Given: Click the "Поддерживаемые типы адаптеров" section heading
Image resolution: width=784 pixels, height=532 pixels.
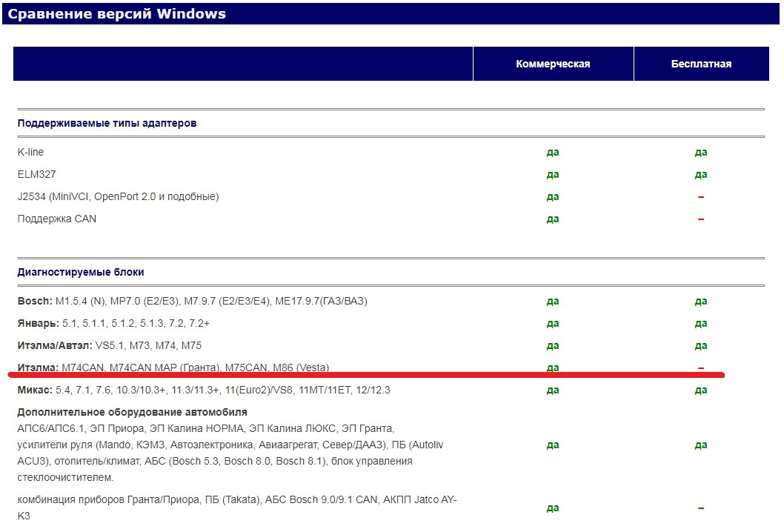Looking at the screenshot, I should [107, 123].
